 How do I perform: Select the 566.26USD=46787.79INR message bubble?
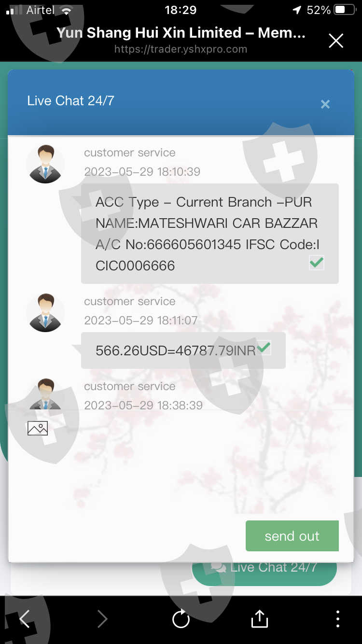[x=183, y=350]
